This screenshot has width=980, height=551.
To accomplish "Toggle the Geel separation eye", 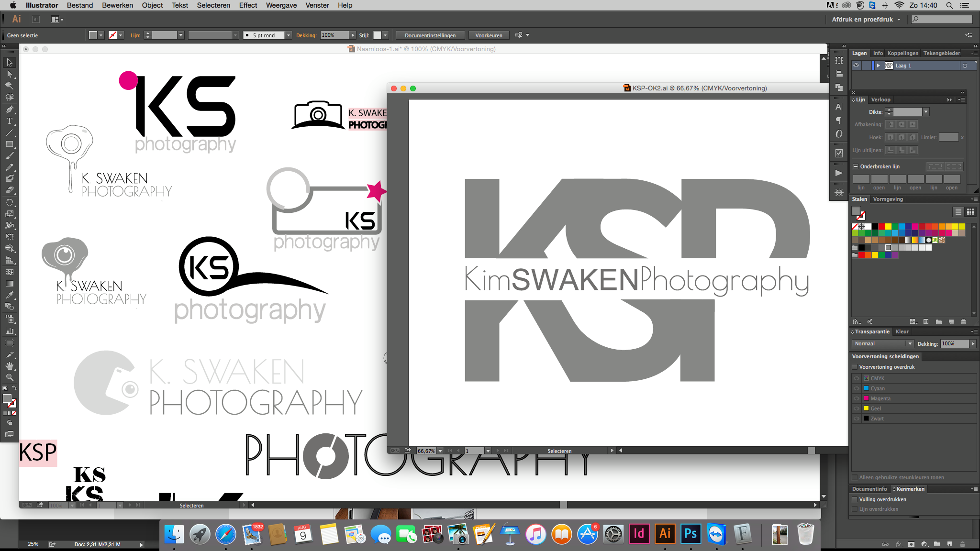I will tap(857, 408).
